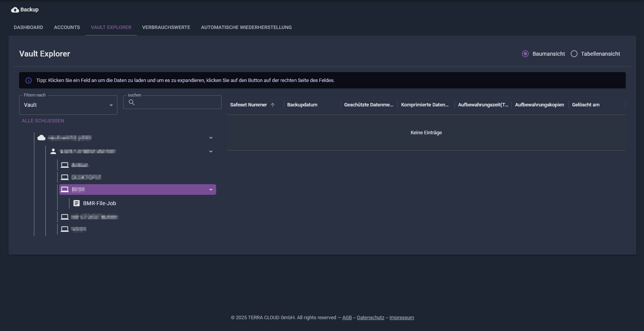Click the Alle Schliessen button

tap(43, 121)
